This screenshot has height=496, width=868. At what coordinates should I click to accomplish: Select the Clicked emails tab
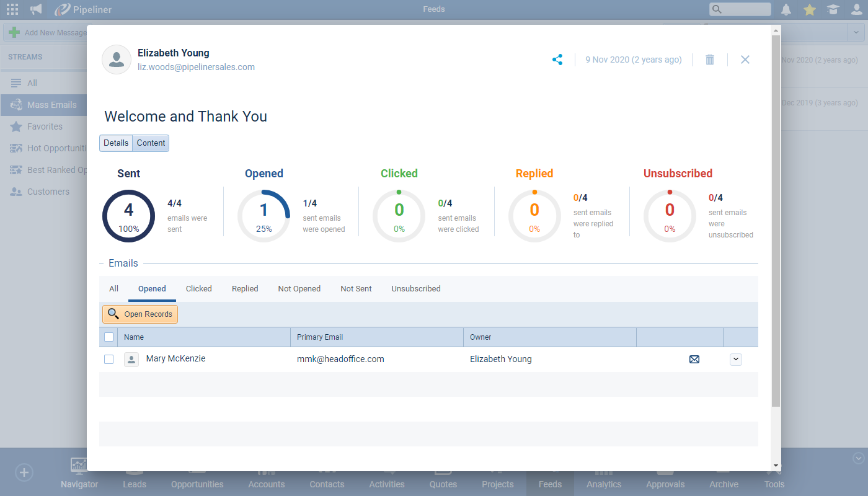click(198, 288)
